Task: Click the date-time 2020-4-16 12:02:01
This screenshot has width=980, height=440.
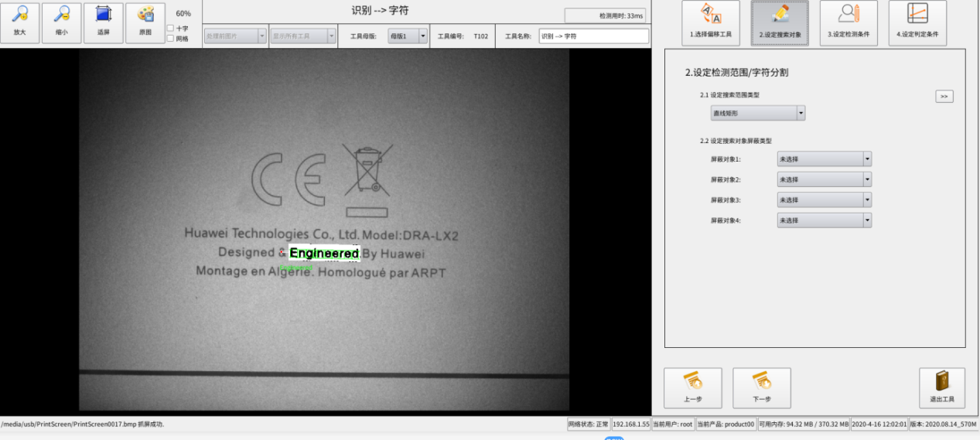Action: [879, 425]
